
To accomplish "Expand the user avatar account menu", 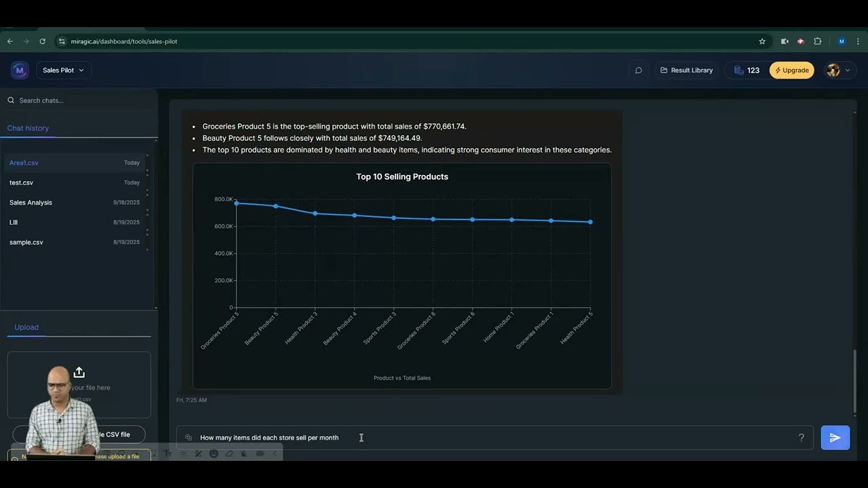I will pos(839,70).
